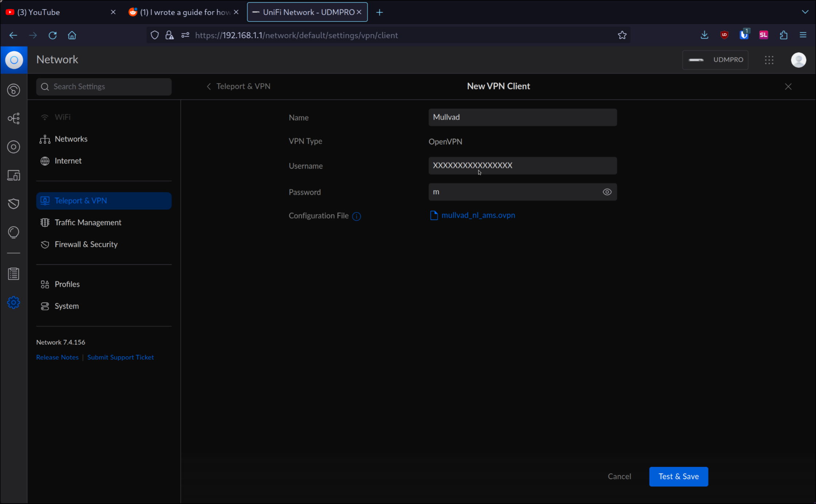Close the New VPN Client panel
816x504 pixels.
tap(788, 86)
